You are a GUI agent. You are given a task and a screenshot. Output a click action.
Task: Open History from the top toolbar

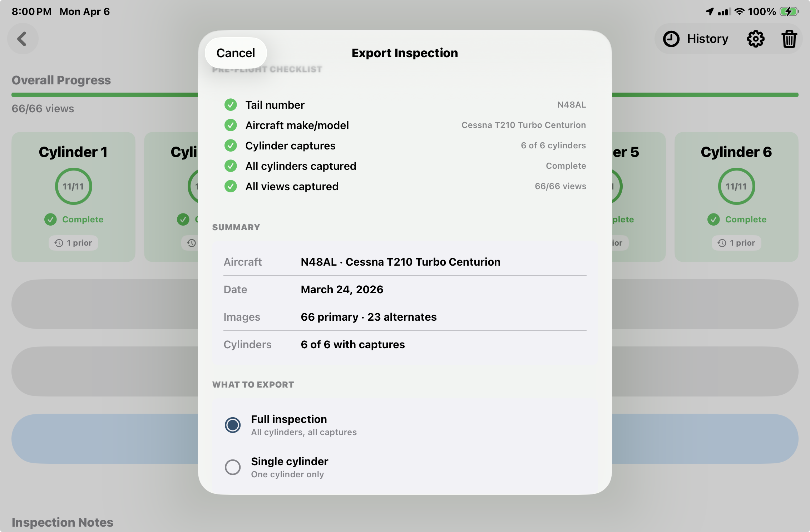pyautogui.click(x=695, y=39)
